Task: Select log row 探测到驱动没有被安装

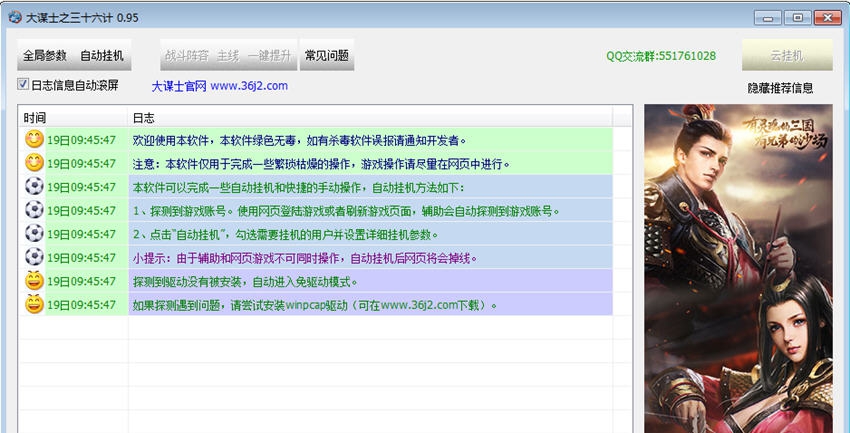Action: 315,281
